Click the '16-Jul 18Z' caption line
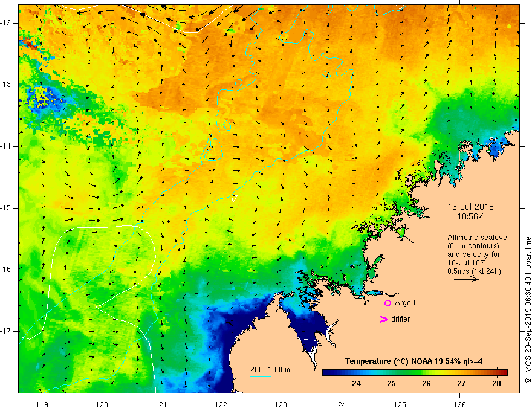The height and width of the screenshot is (411, 532). [466, 263]
